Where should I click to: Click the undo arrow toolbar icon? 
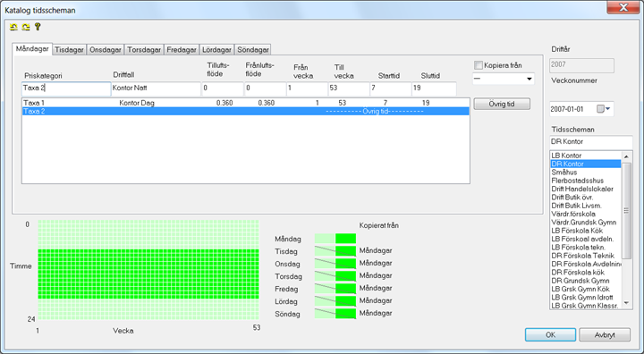13,27
